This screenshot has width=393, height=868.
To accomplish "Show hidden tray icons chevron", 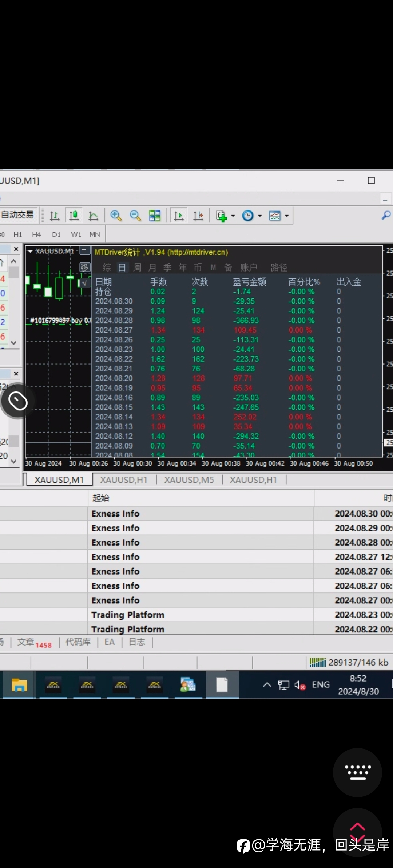I will [x=267, y=685].
